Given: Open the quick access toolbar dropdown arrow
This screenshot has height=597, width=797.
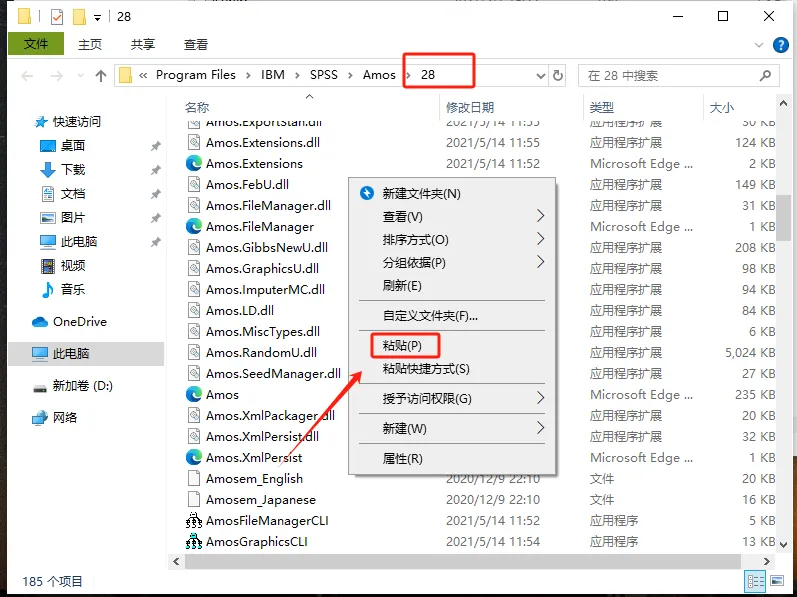Looking at the screenshot, I should [x=97, y=18].
